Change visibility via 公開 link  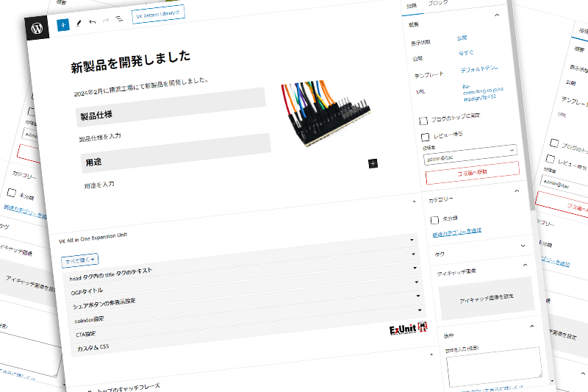pos(462,38)
